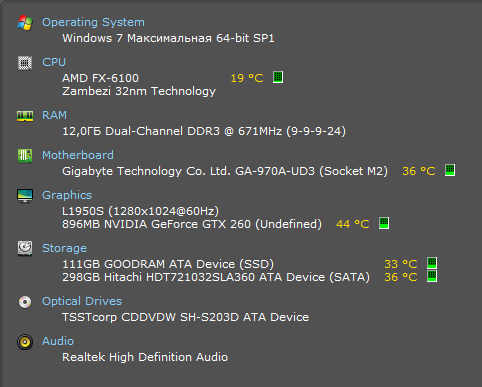The height and width of the screenshot is (387, 482).
Task: Open the Graphics section heading
Action: click(67, 195)
